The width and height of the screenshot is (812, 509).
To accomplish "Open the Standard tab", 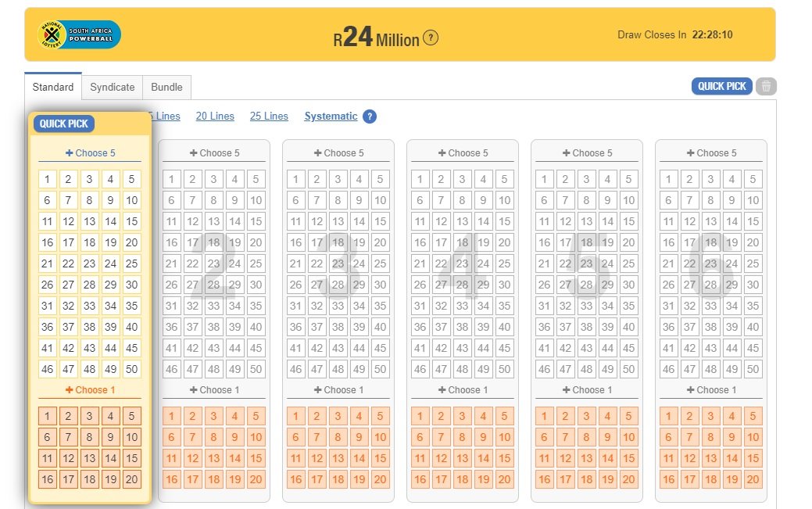I will coord(53,87).
